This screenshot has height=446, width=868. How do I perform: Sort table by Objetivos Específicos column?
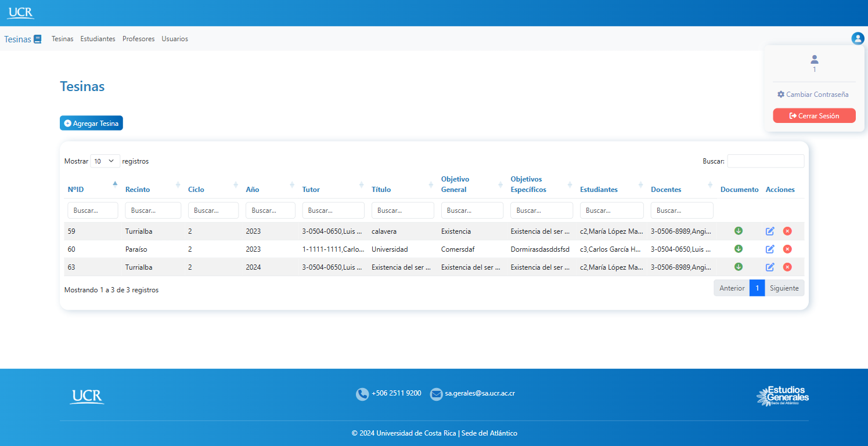[542, 184]
